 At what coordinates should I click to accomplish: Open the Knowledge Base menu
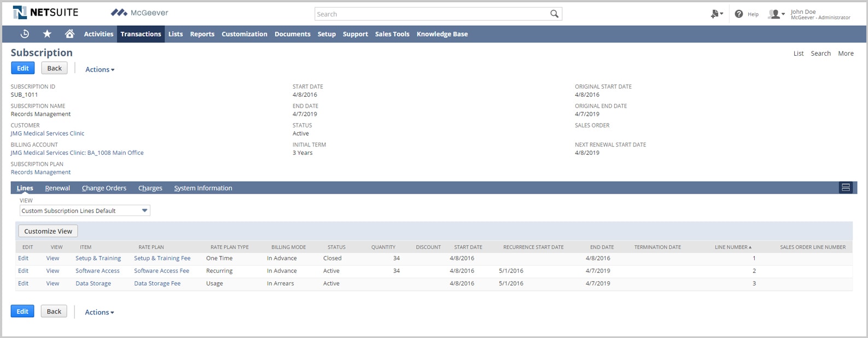(442, 34)
